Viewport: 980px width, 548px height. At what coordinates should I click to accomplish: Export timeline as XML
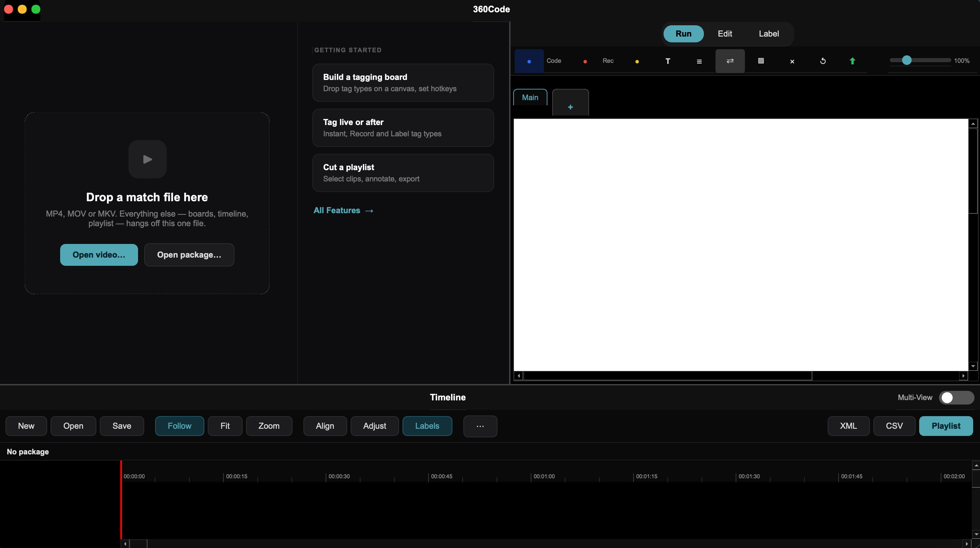tap(848, 426)
